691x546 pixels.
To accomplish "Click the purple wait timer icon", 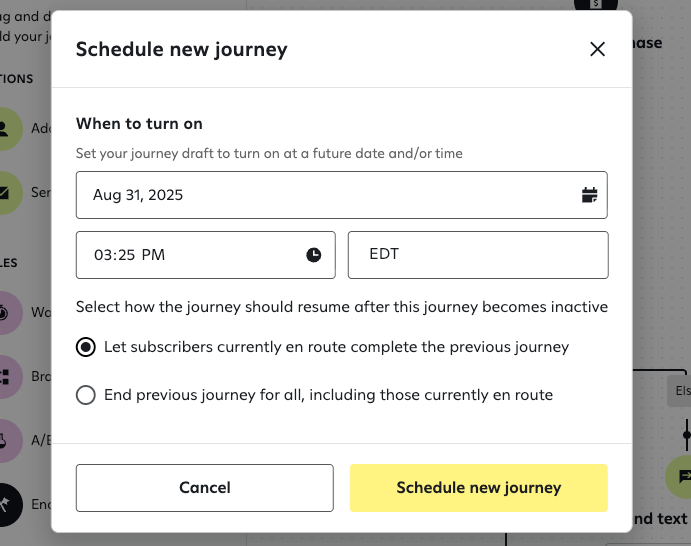I will click(8, 312).
